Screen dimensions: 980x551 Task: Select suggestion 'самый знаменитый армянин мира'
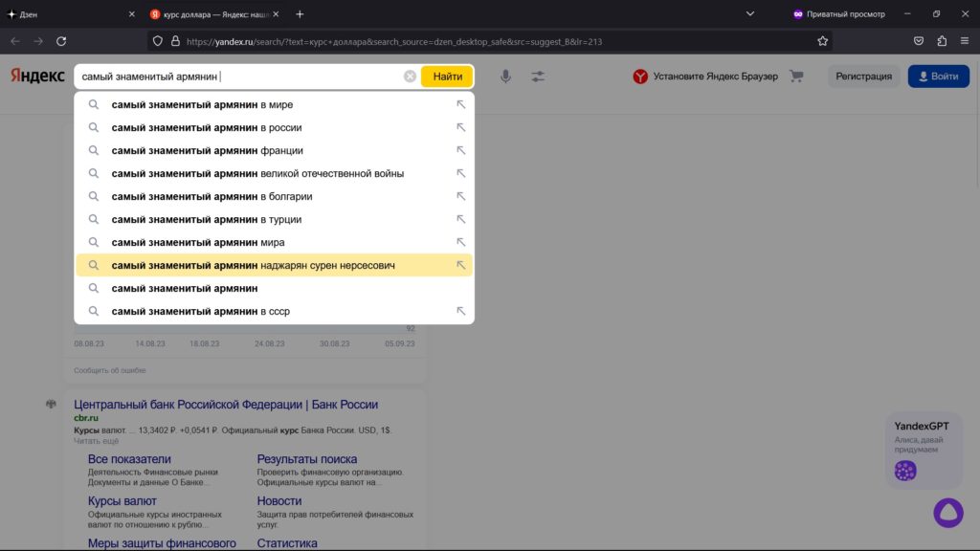(x=274, y=242)
